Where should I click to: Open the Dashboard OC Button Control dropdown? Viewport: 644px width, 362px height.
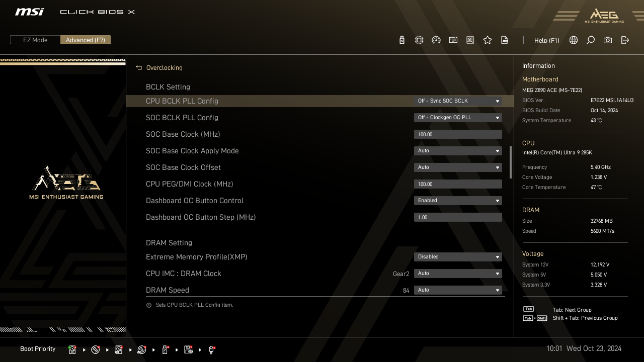coord(457,201)
